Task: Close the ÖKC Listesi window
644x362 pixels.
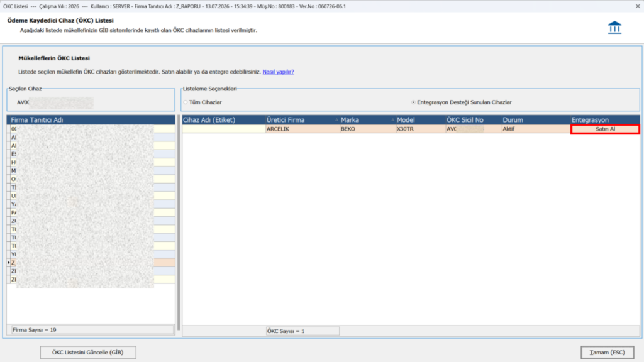Action: coord(638,6)
